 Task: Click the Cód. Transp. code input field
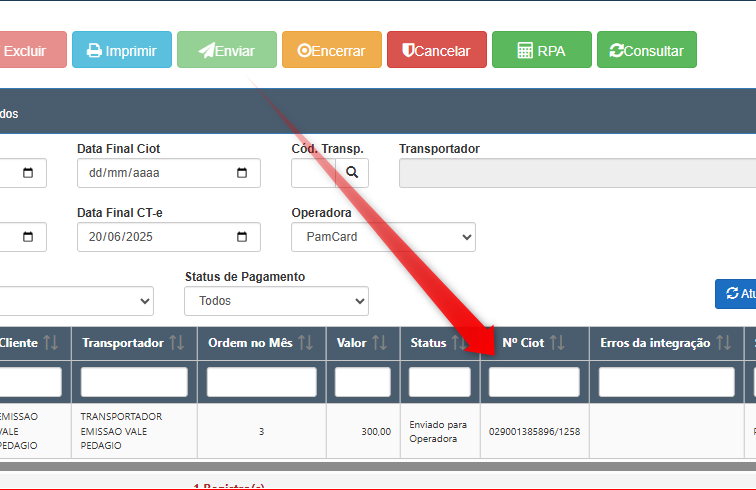[x=313, y=173]
